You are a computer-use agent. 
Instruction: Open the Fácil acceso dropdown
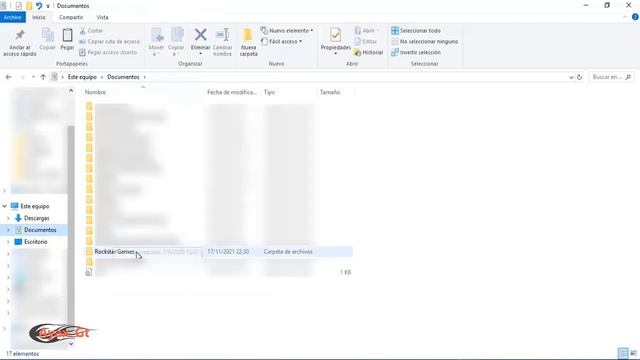click(x=282, y=42)
